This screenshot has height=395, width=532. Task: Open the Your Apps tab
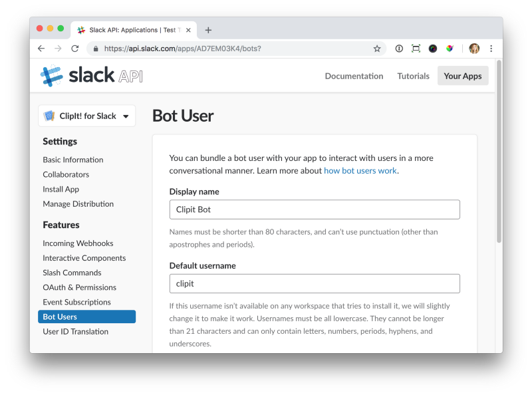pyautogui.click(x=463, y=76)
